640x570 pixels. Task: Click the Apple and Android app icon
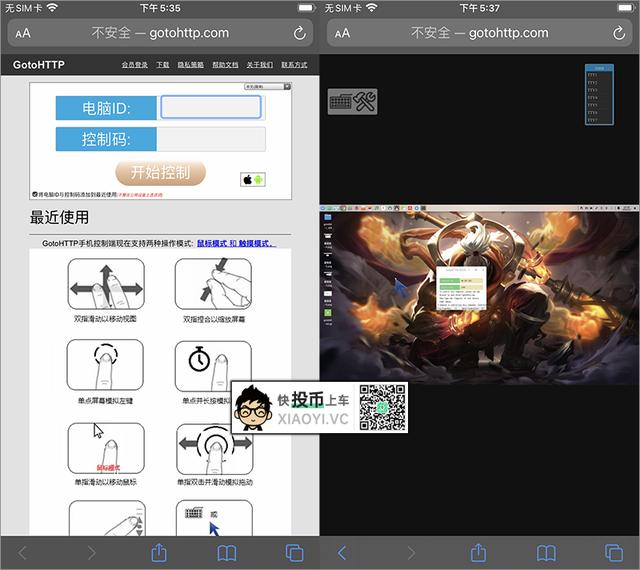pos(253,179)
